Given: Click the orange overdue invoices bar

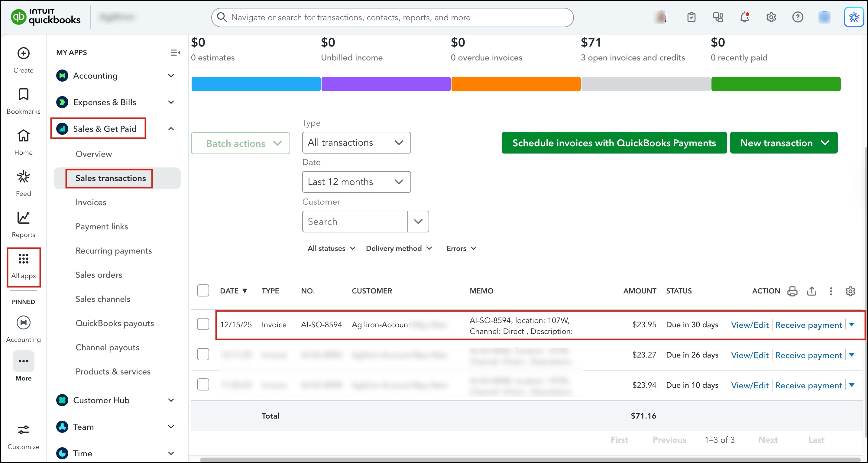Looking at the screenshot, I should pos(516,84).
